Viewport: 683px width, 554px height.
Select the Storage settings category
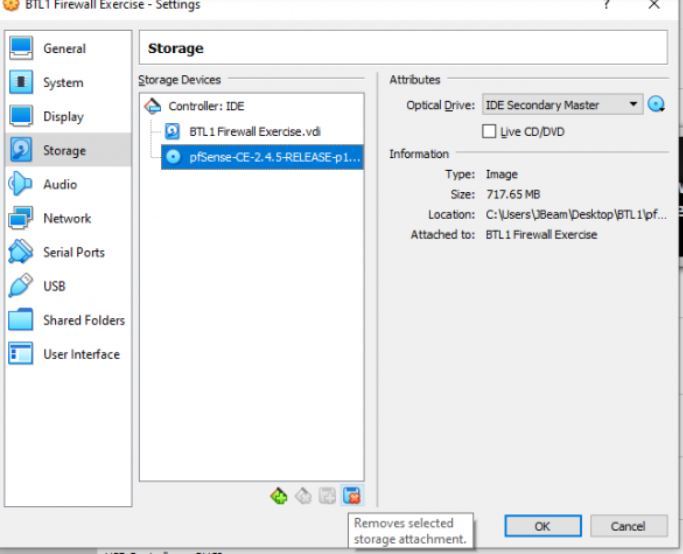tap(68, 150)
